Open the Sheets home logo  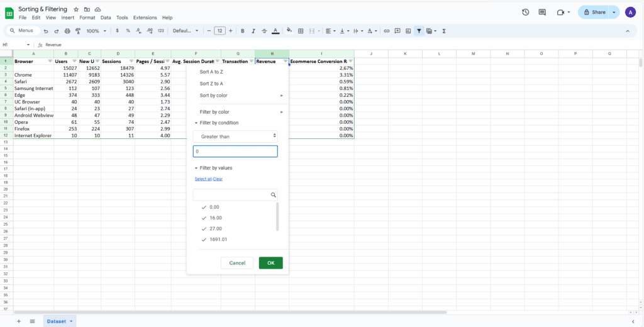(9, 13)
